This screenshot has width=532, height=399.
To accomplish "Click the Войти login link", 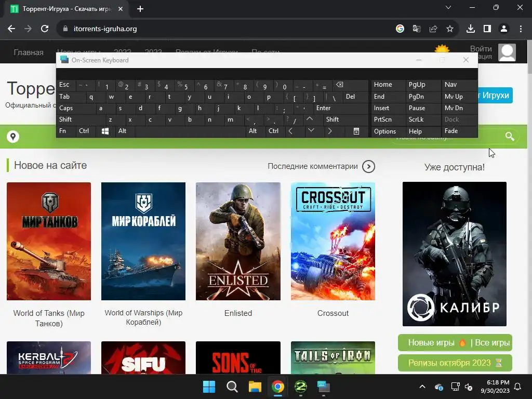I will [481, 49].
